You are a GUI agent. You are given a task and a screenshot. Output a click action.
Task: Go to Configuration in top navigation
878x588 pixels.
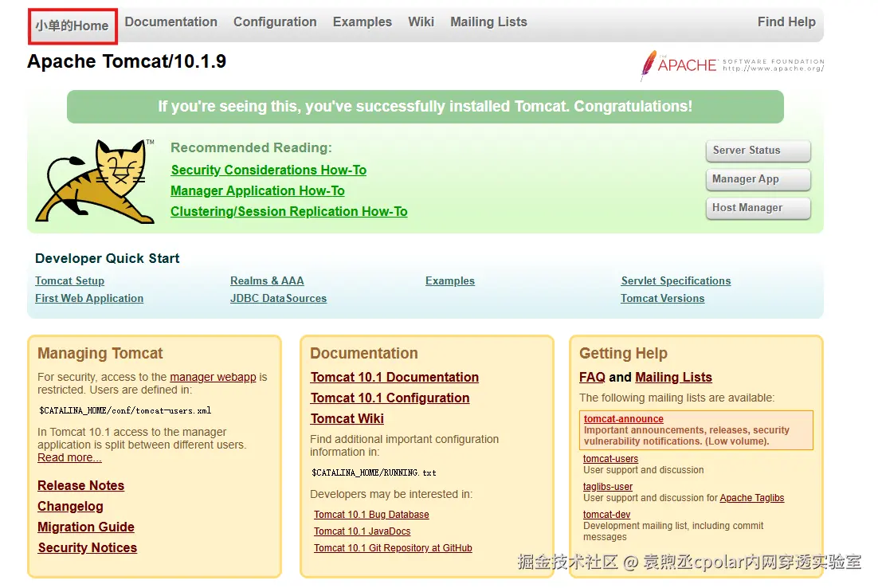pyautogui.click(x=275, y=22)
